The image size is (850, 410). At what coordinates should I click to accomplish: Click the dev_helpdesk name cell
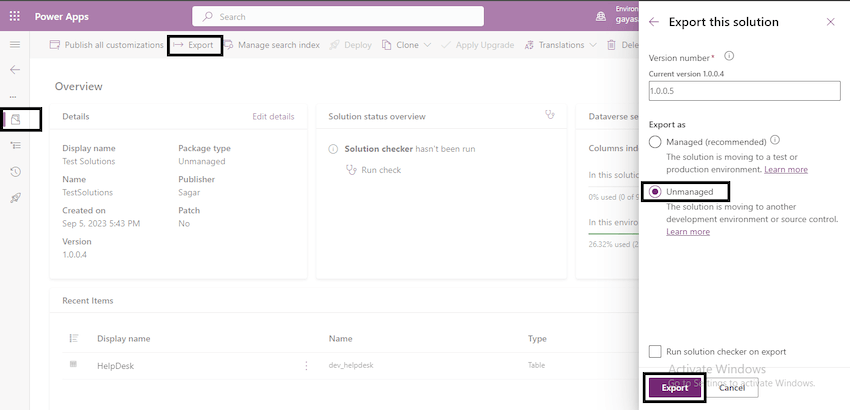tap(351, 366)
